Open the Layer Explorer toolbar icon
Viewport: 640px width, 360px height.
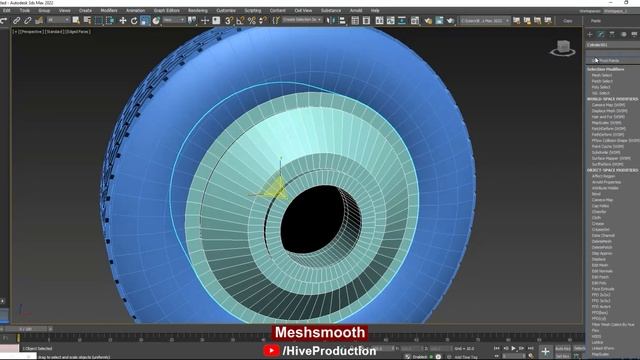[x=367, y=20]
